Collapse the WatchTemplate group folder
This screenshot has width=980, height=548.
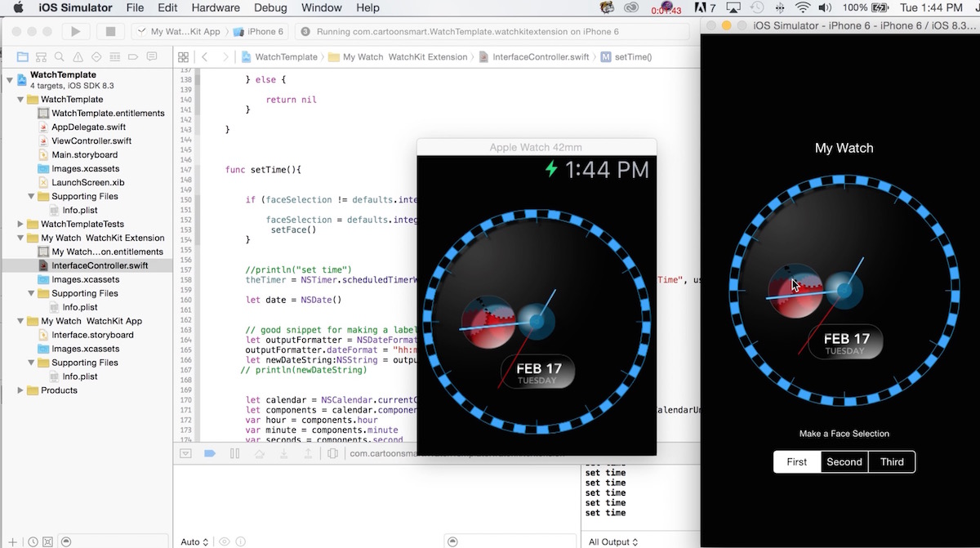pos(20,100)
